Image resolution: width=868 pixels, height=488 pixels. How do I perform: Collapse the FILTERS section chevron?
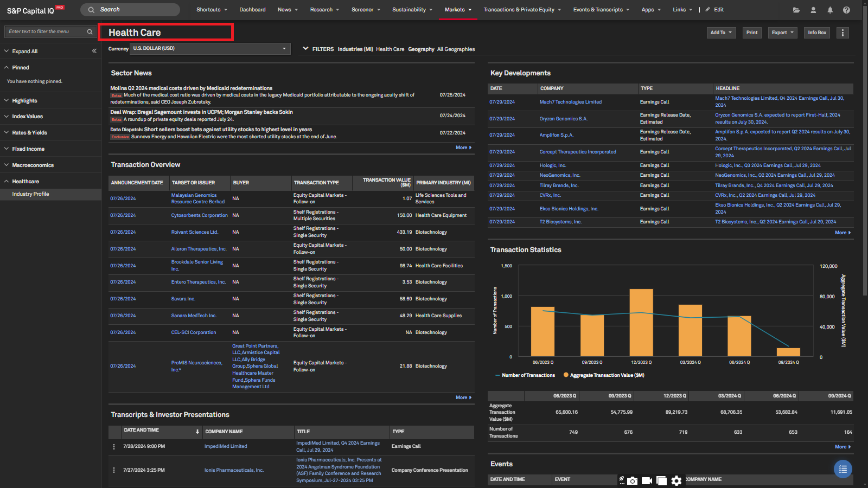pos(305,49)
